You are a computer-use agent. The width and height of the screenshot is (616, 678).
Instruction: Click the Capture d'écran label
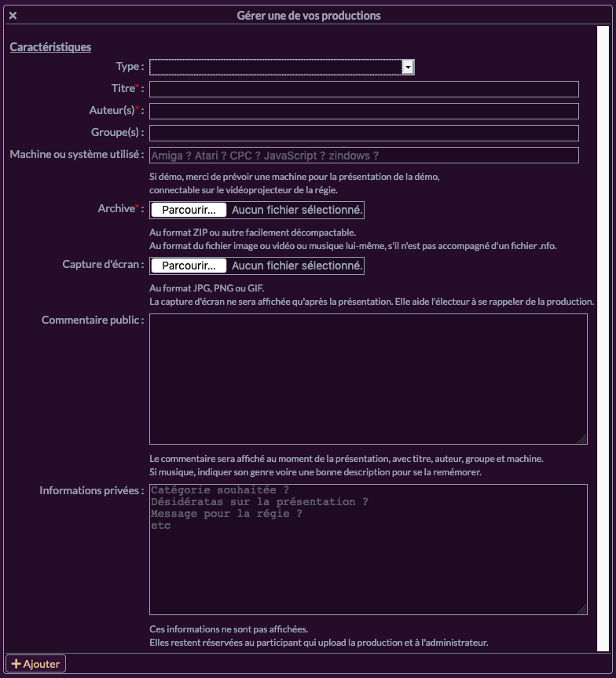(x=103, y=264)
